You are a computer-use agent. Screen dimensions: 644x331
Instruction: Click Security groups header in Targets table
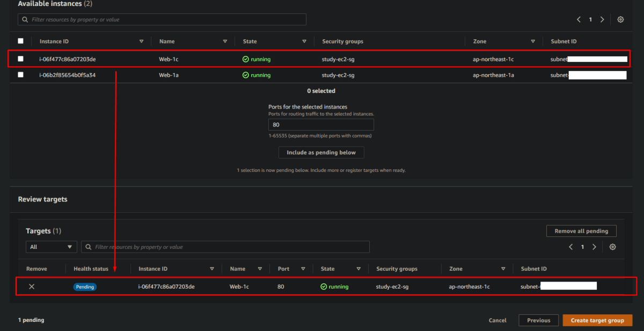tap(397, 269)
